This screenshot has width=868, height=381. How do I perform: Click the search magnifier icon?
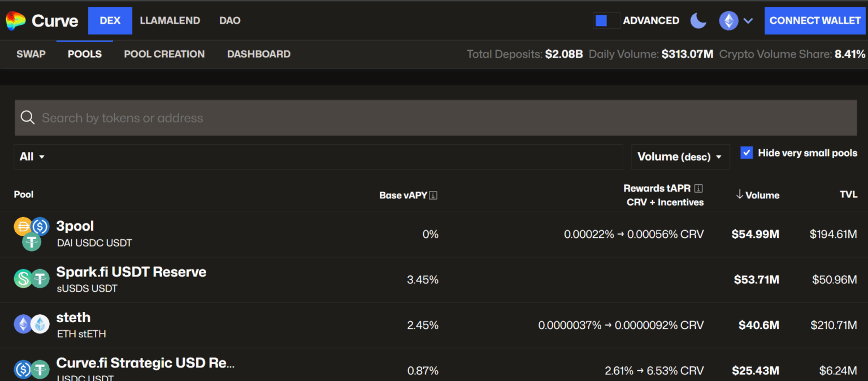point(28,118)
